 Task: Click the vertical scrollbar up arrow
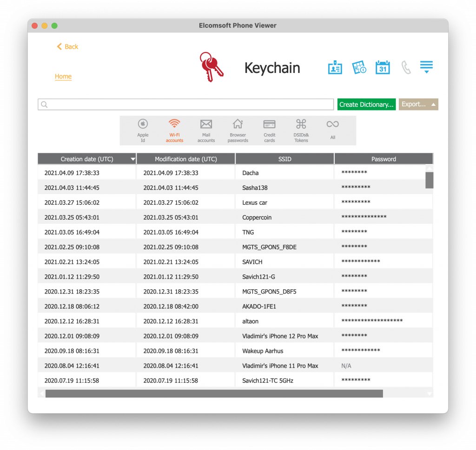pos(429,168)
